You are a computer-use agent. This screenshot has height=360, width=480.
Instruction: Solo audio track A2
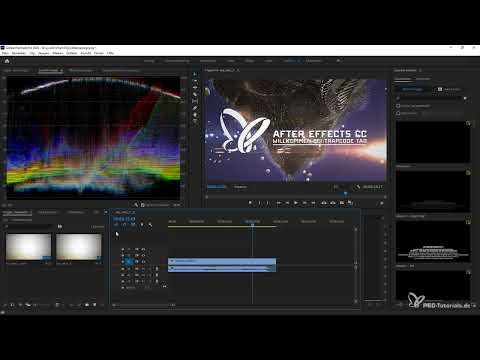pyautogui.click(x=149, y=275)
